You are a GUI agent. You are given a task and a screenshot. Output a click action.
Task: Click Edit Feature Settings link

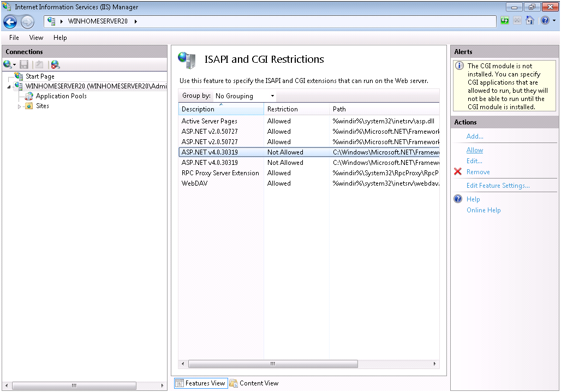point(498,186)
